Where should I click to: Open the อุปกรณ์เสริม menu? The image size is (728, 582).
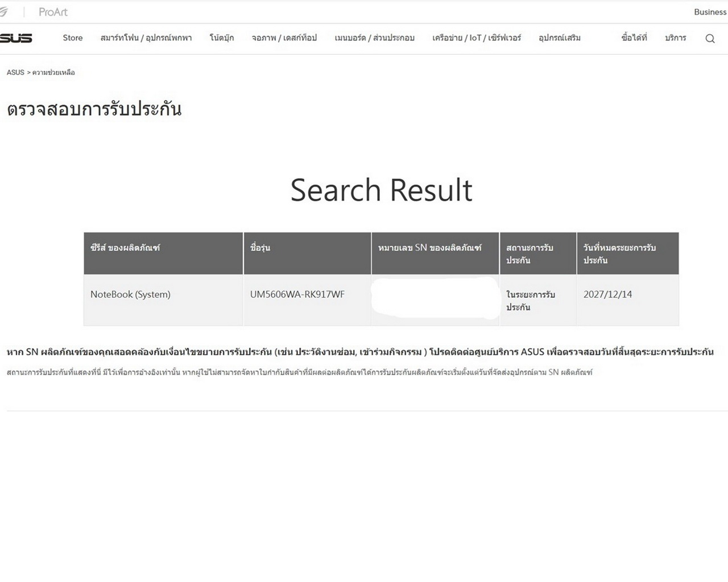[x=560, y=38]
